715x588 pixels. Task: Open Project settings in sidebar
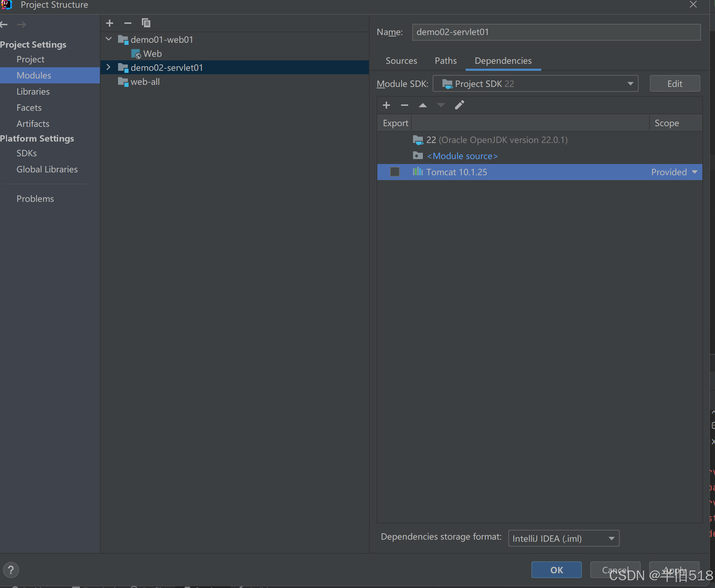click(30, 60)
